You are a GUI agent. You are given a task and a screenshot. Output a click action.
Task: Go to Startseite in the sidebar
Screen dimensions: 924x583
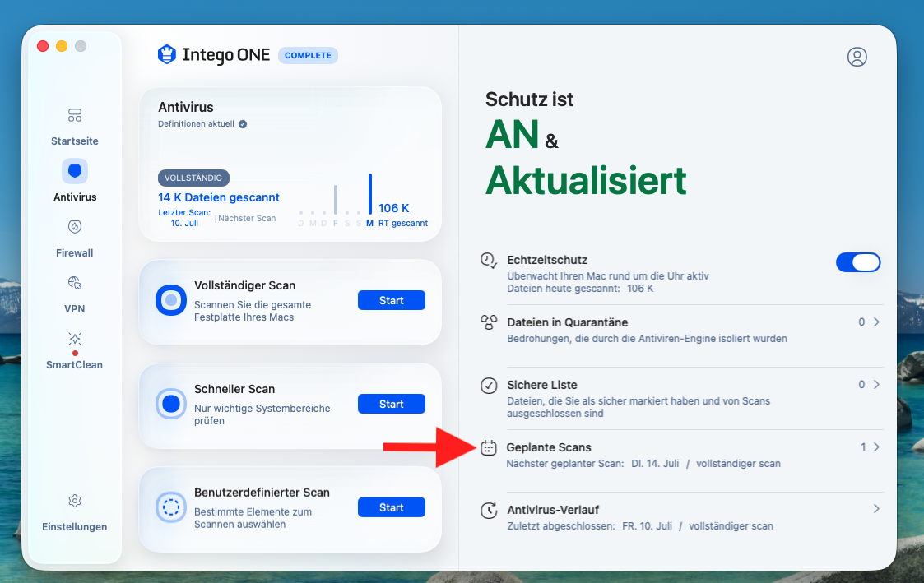point(75,141)
